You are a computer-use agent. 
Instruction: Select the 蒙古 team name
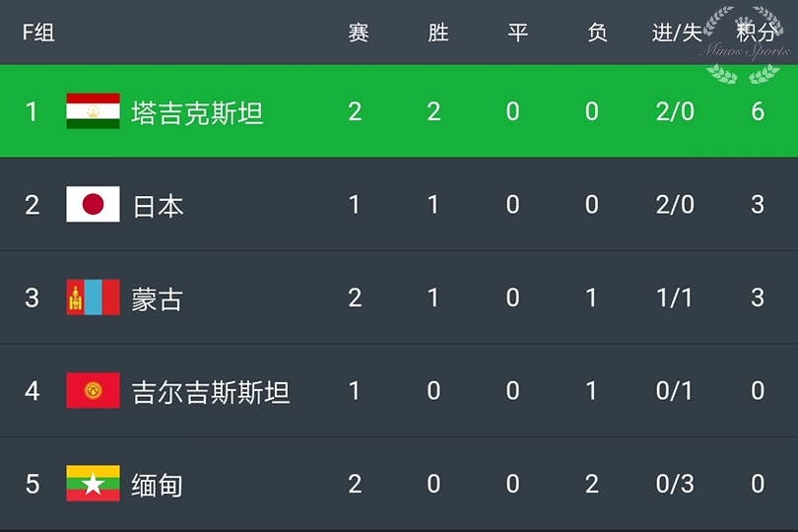click(158, 298)
